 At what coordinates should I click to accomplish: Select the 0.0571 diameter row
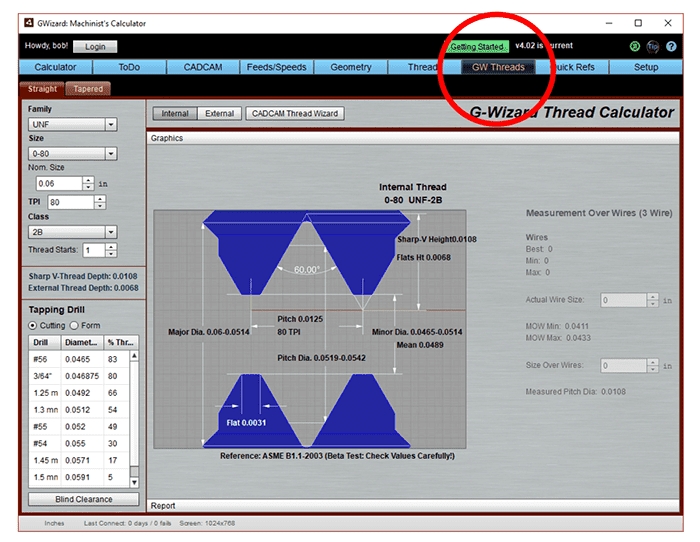tap(79, 460)
